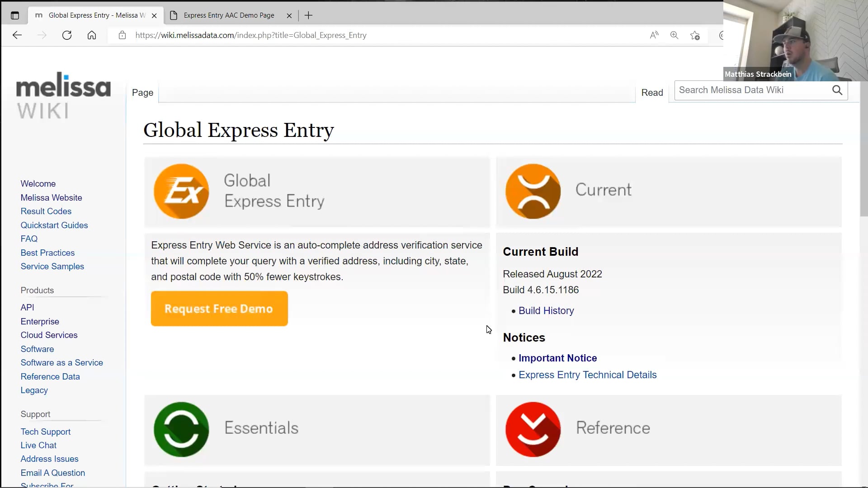Screen dimensions: 868x488
Task: Open Quickstart Guides in sidebar
Action: 54,225
